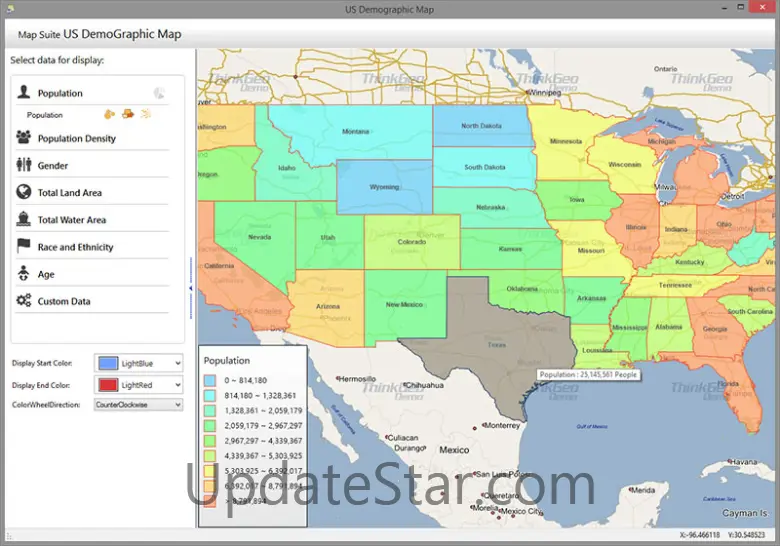Viewport: 780px width, 546px height.
Task: Click the Winnipeg city label
Action: pos(544,92)
